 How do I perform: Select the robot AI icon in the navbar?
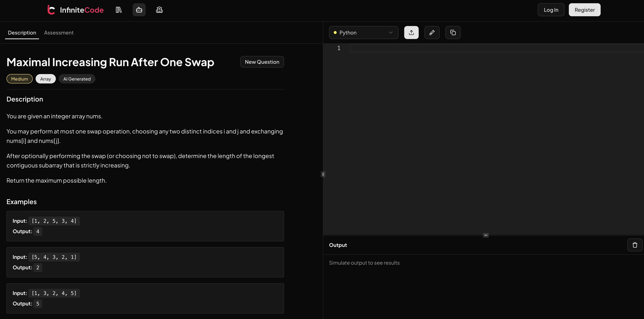(139, 10)
